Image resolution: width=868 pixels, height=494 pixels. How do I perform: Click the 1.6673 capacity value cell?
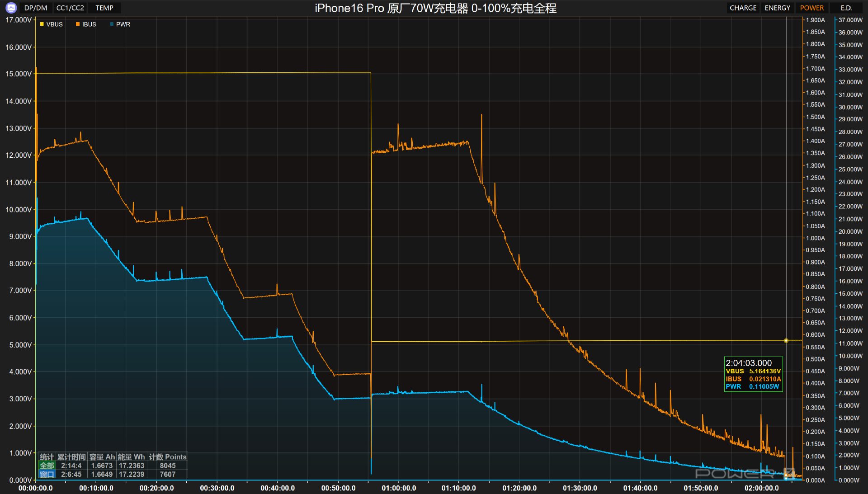click(x=102, y=466)
